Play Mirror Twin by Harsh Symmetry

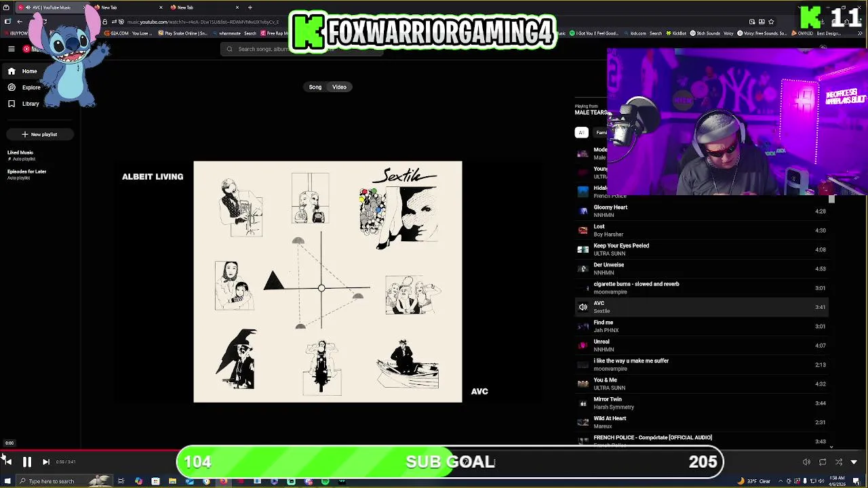point(702,403)
